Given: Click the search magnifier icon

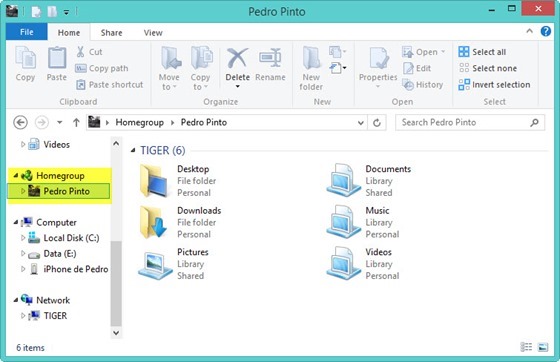Looking at the screenshot, I should [x=535, y=122].
